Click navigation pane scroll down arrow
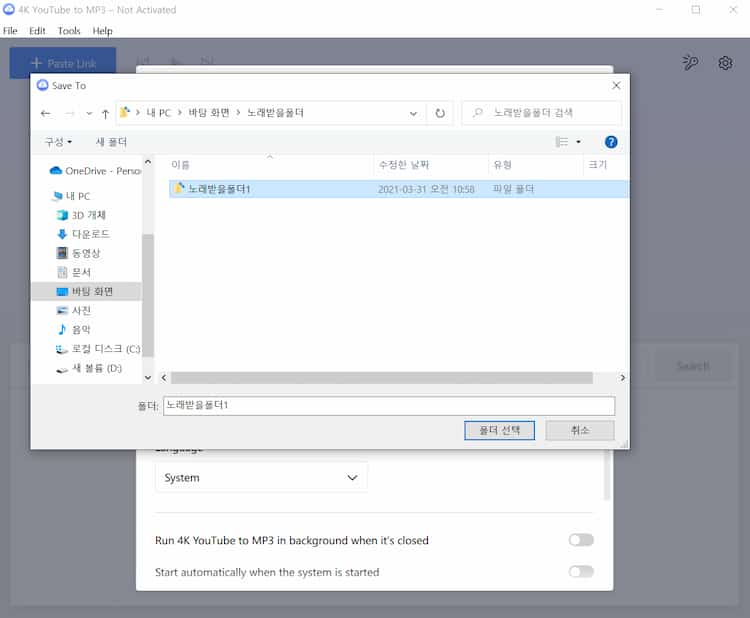The image size is (750, 618). [x=148, y=377]
